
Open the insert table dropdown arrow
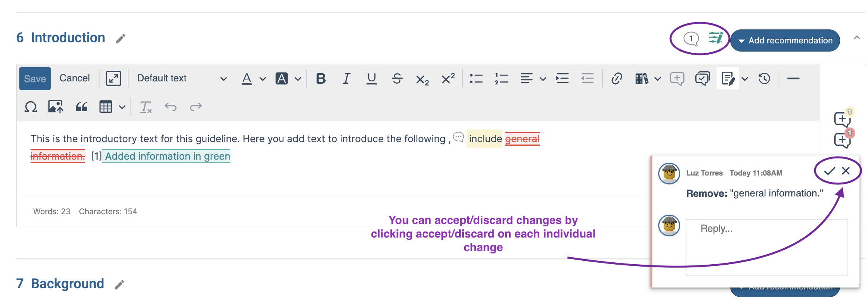tap(122, 107)
